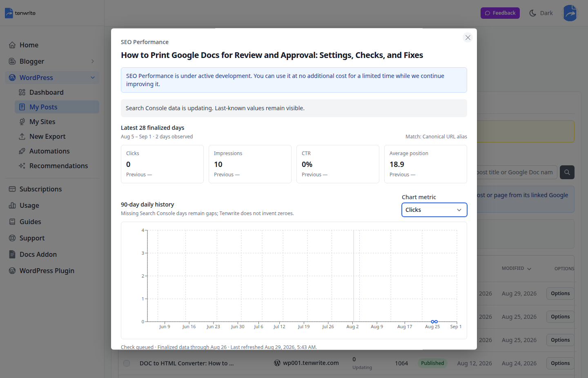This screenshot has width=588, height=378.
Task: Click the Dashboard sidebar item
Action: (57, 92)
